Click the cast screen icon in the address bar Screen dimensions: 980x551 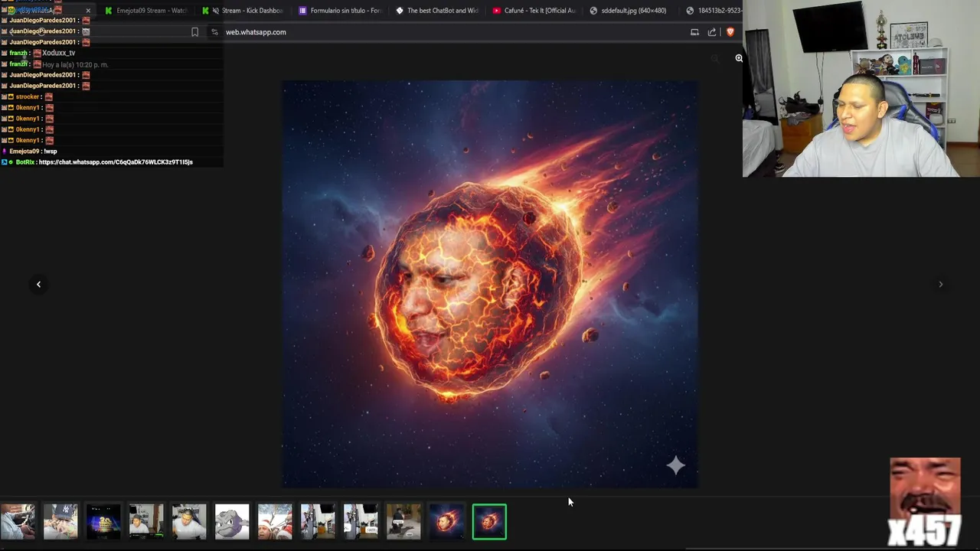click(x=694, y=32)
